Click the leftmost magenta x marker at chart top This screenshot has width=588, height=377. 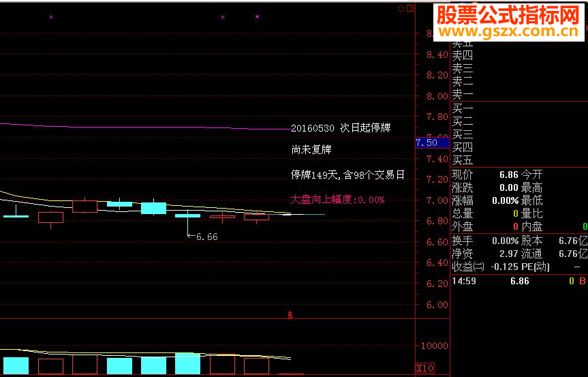pyautogui.click(x=51, y=17)
